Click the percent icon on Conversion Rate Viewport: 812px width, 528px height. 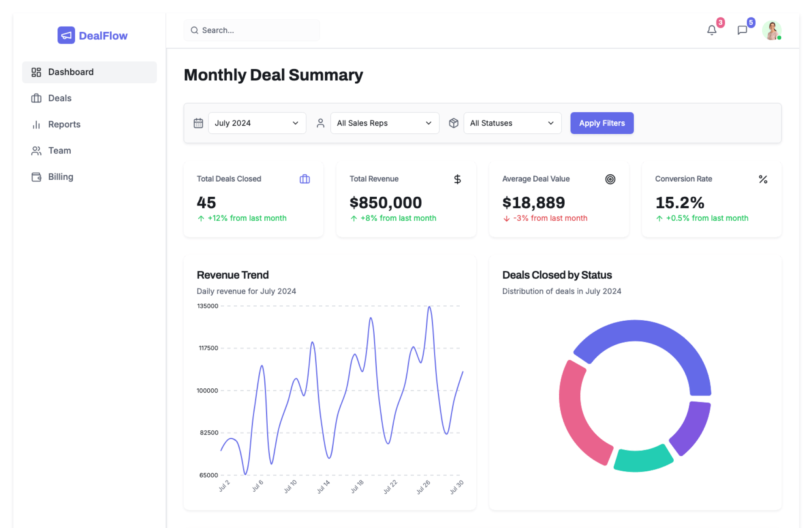click(x=763, y=179)
